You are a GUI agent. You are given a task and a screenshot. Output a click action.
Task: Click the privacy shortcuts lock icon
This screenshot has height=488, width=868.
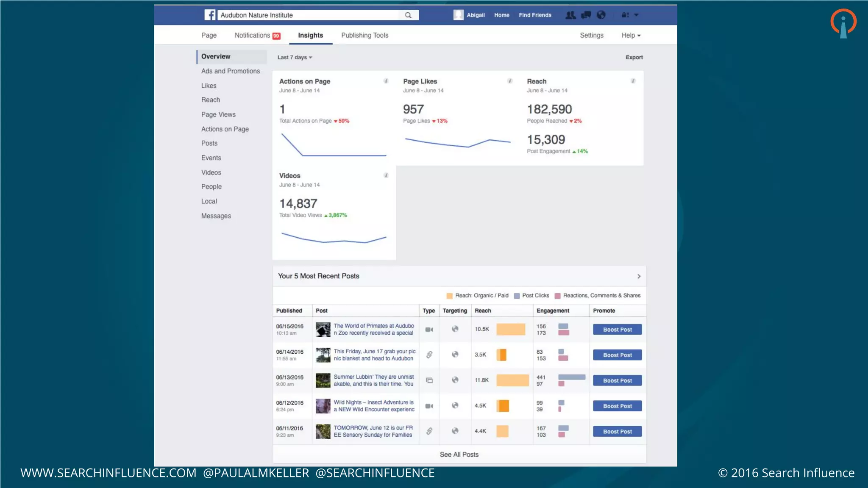tap(625, 15)
